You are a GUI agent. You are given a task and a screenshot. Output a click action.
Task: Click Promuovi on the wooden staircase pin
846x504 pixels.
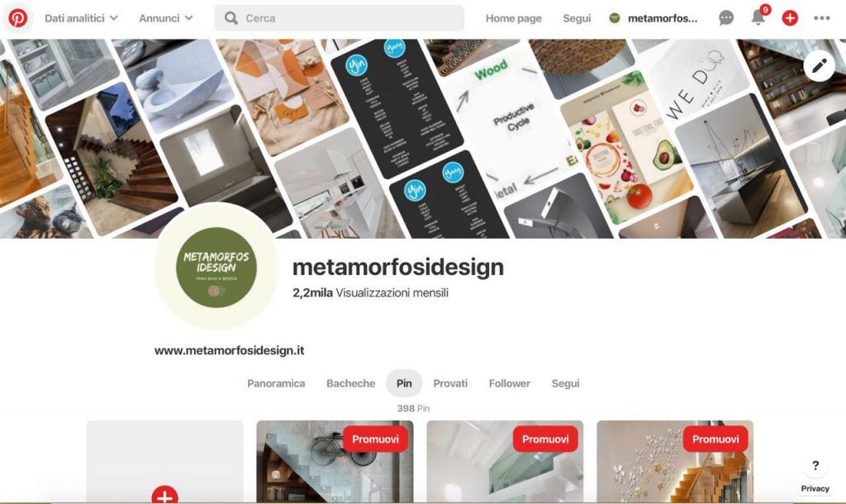(x=715, y=440)
